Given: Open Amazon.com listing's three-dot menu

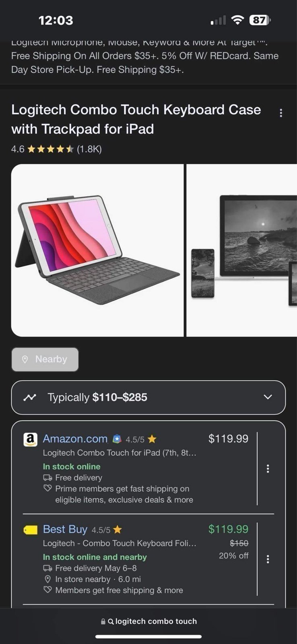Looking at the screenshot, I should [268, 469].
